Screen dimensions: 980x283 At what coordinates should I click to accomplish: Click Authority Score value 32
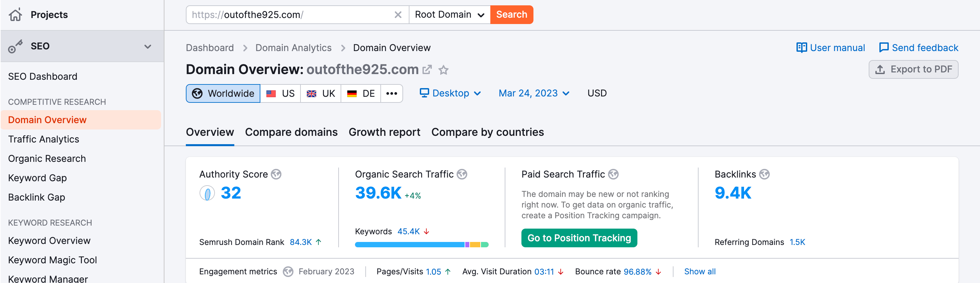coord(231,193)
